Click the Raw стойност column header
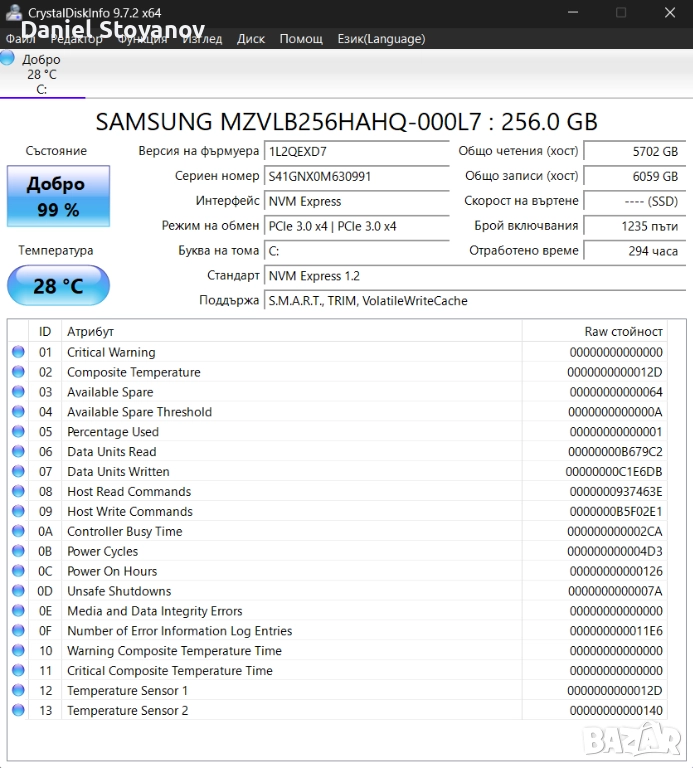693x768 pixels. (595, 332)
